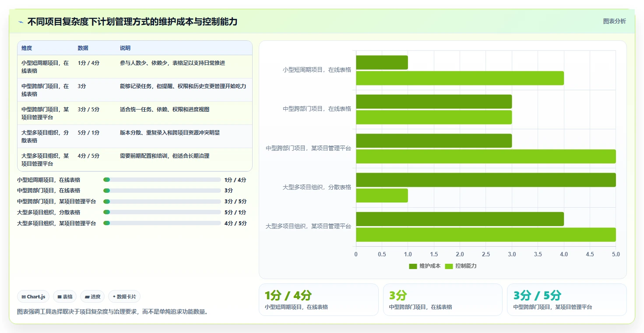This screenshot has width=644, height=333.
Task: Open the data card showing 3分 / 5分
Action: coord(567,300)
